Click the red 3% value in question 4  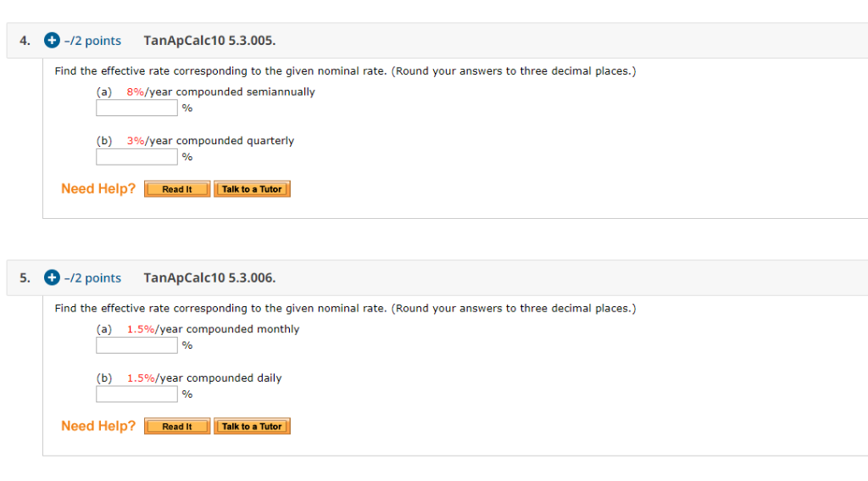click(x=135, y=141)
